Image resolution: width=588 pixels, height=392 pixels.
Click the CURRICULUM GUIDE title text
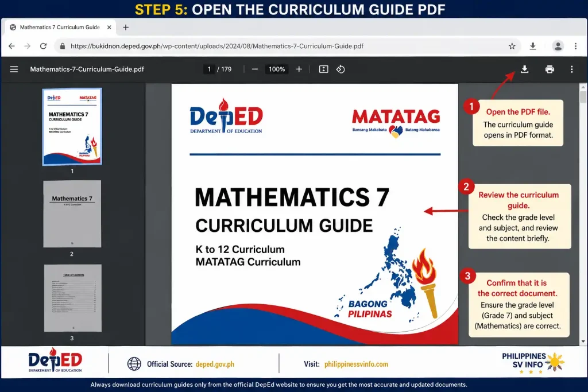284,226
